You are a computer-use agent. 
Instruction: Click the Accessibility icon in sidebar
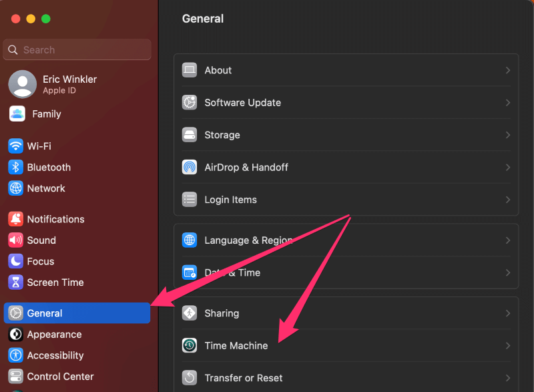(15, 355)
